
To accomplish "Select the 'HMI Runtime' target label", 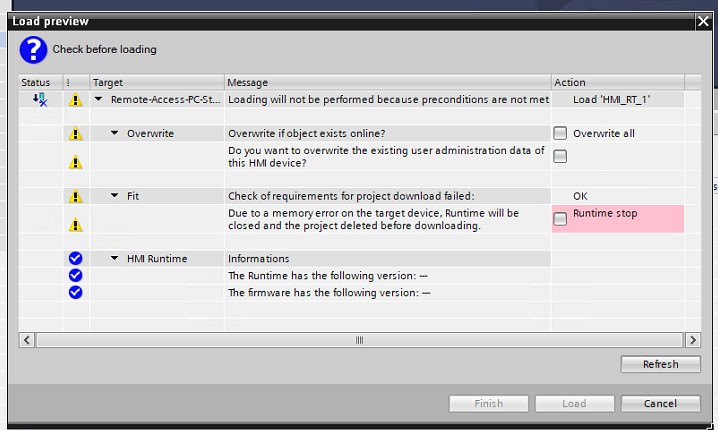I will (x=157, y=259).
